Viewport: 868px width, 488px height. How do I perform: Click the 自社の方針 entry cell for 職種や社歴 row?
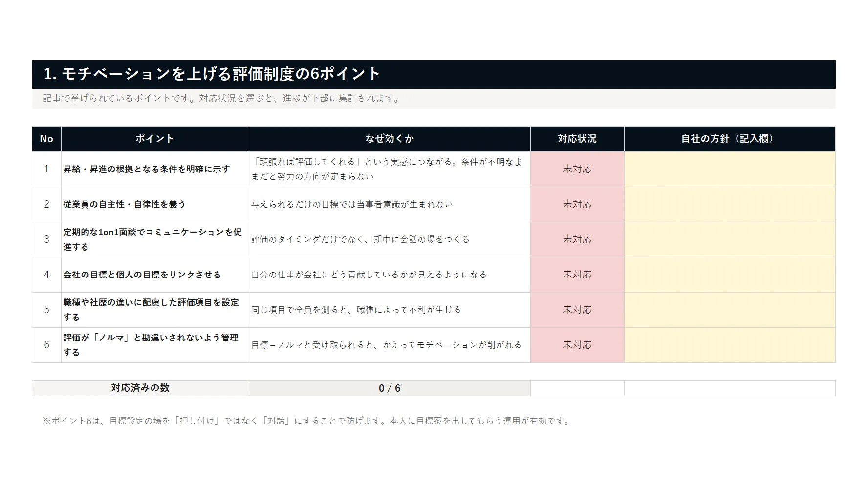[x=730, y=310]
